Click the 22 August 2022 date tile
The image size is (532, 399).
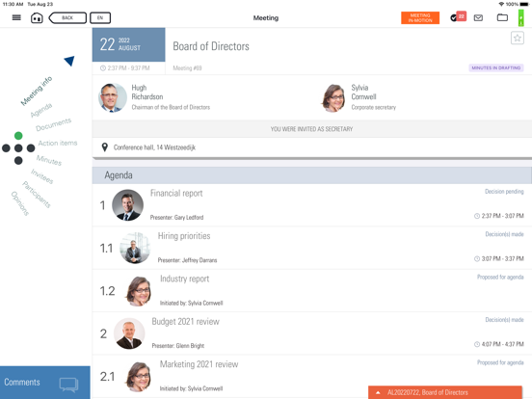pos(128,44)
